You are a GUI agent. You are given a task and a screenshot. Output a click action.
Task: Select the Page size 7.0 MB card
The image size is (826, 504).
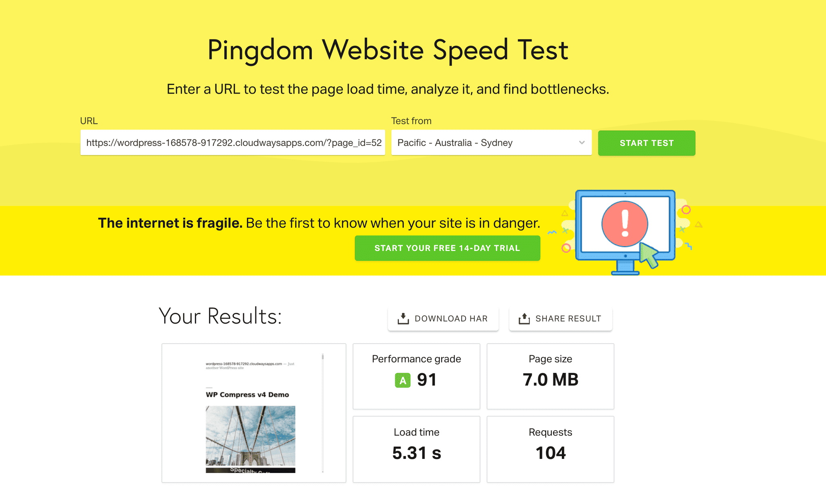coord(550,376)
